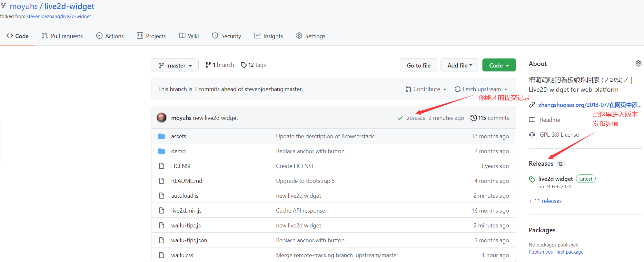Click the file icon beside waifu.css
Viewport: 644px width, 262px height.
point(162,255)
